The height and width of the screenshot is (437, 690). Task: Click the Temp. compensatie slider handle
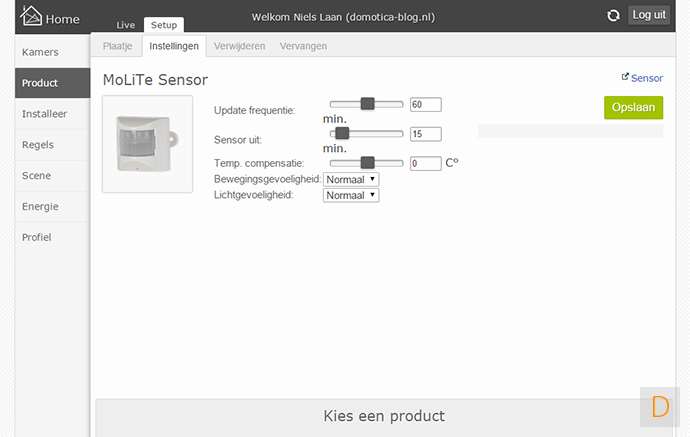[367, 162]
